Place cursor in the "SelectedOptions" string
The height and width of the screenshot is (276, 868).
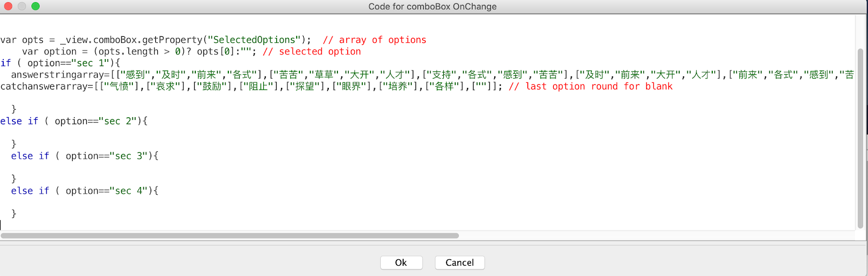click(x=254, y=40)
